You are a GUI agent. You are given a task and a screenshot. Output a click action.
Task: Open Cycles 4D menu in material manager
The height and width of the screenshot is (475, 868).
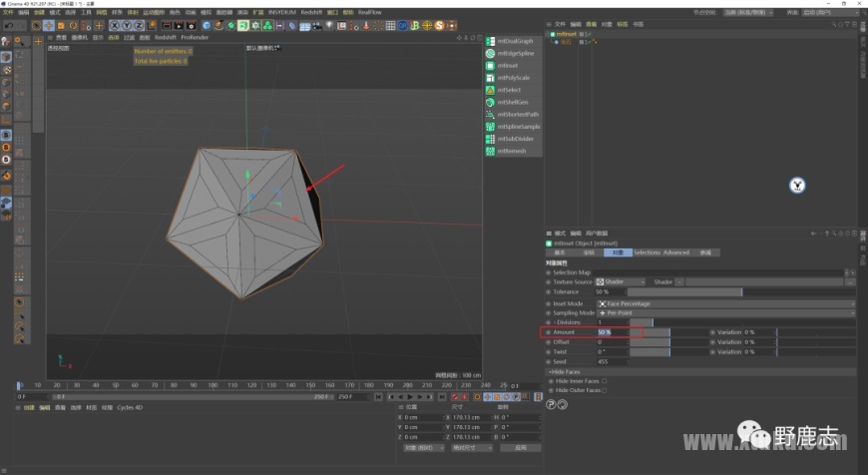130,407
